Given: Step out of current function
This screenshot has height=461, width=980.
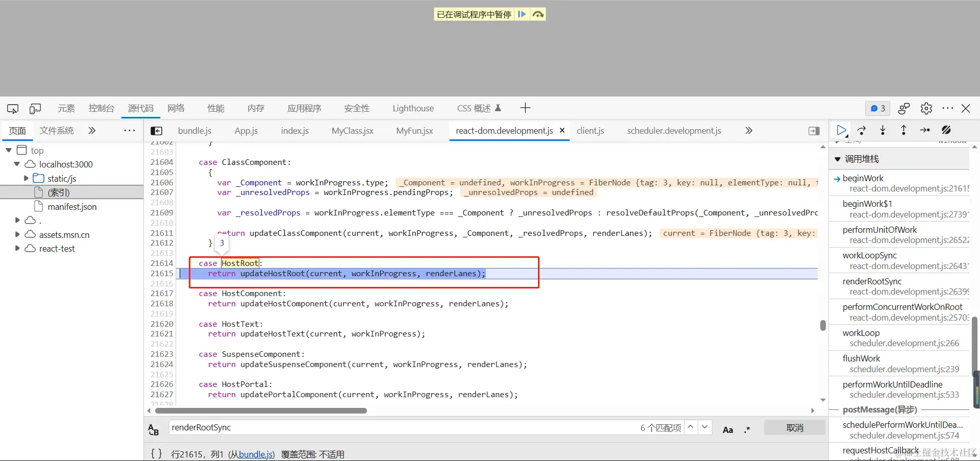Looking at the screenshot, I should click(x=903, y=130).
